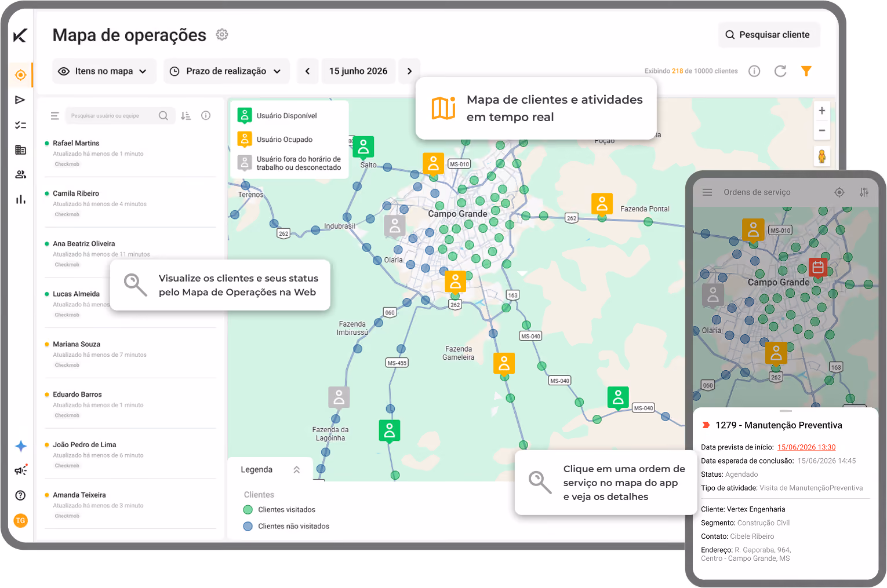This screenshot has width=887, height=588.
Task: Click the hamburger menu in mobile app header
Action: [x=707, y=192]
